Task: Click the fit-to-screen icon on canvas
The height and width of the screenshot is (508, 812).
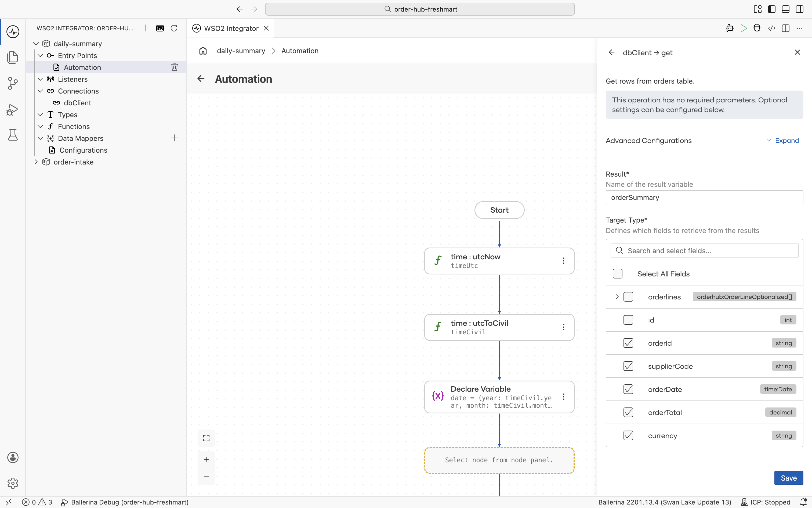Action: coord(206,438)
